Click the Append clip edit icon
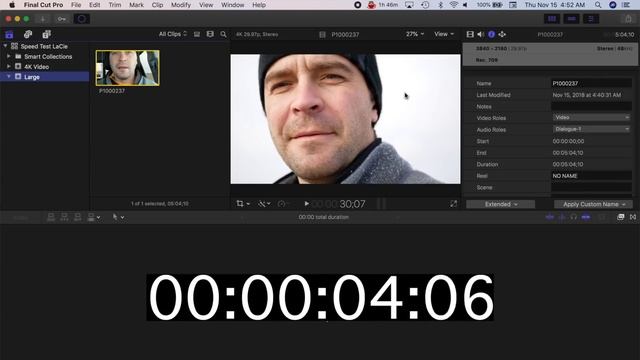 [x=78, y=217]
